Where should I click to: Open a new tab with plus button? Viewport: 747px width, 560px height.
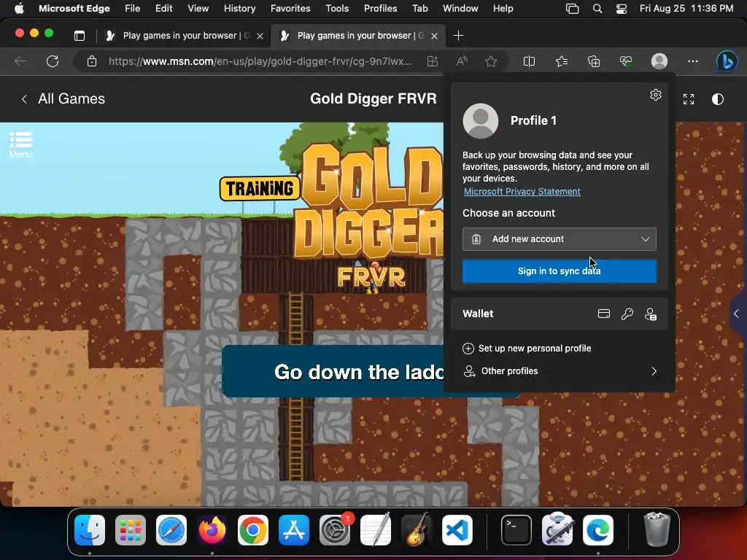(458, 36)
